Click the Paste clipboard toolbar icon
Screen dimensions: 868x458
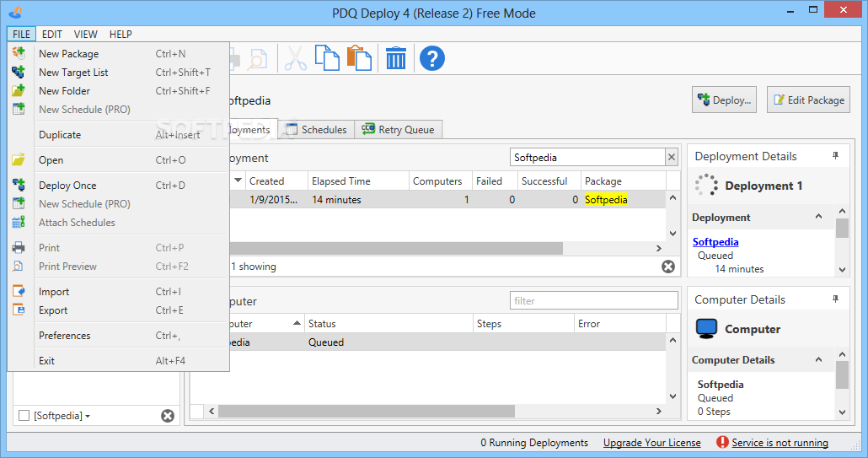(359, 58)
